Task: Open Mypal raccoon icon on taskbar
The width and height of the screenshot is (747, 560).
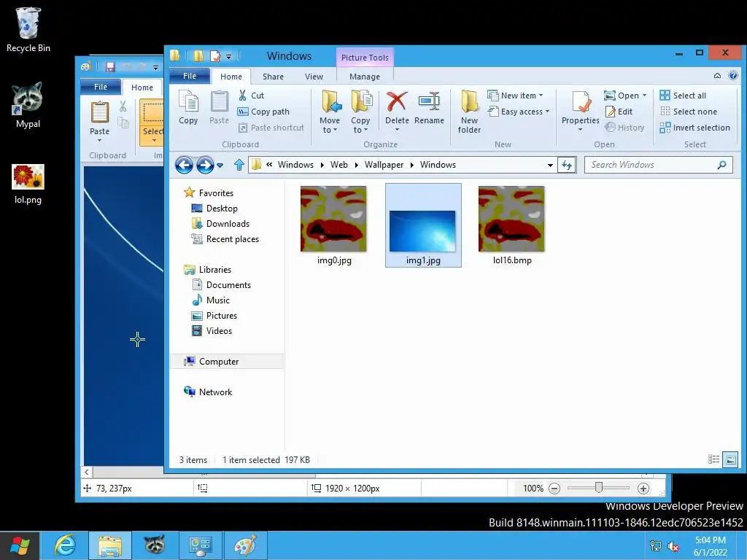Action: pos(155,545)
